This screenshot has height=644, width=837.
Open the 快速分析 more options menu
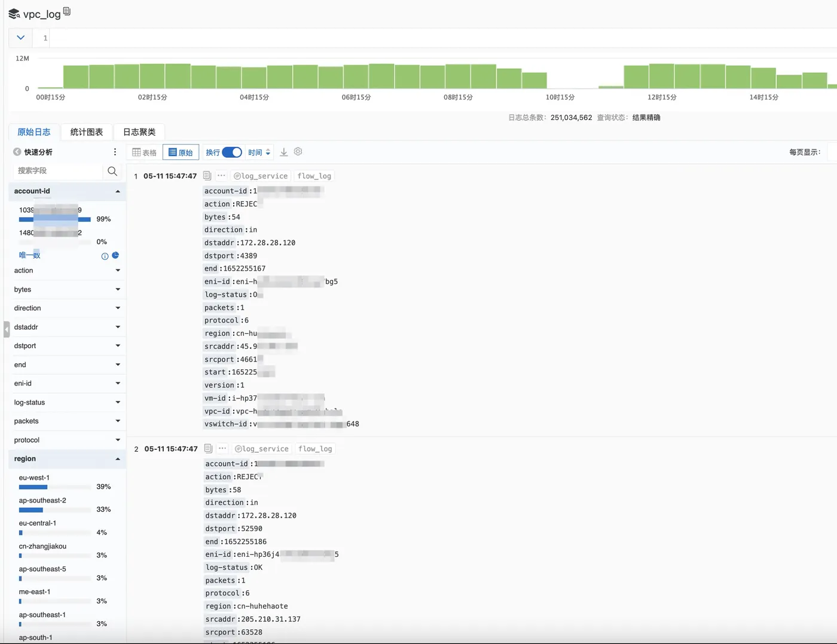(115, 152)
